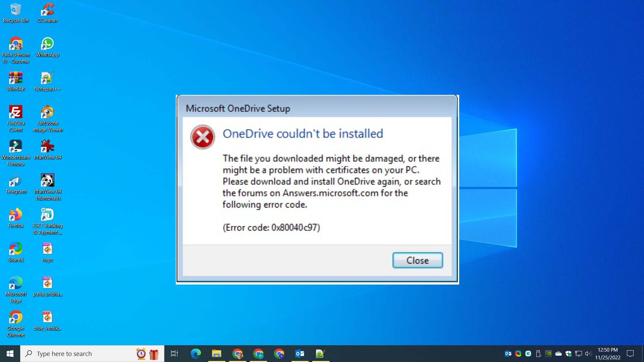Image resolution: width=644 pixels, height=362 pixels.
Task: Click the ShareX icon in system tray
Action: (518, 354)
